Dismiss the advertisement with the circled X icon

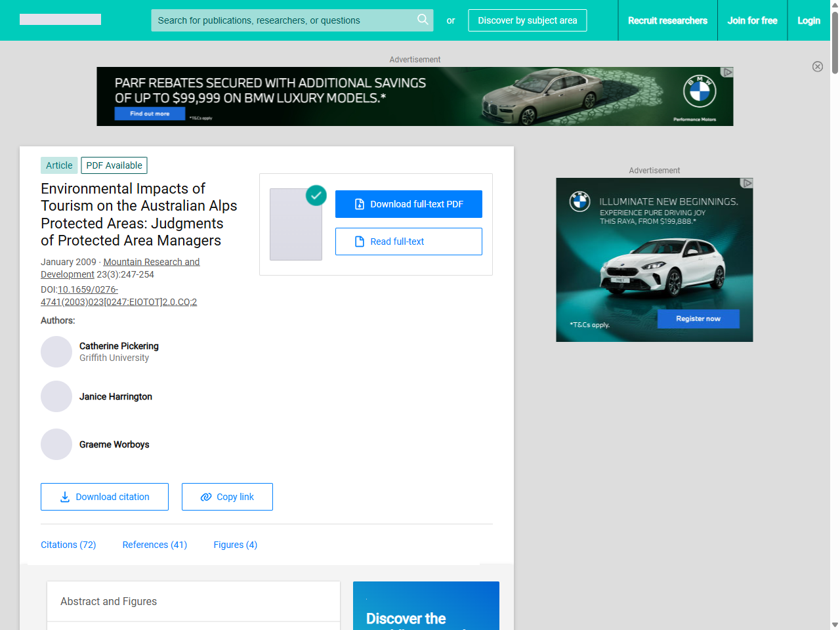818,66
